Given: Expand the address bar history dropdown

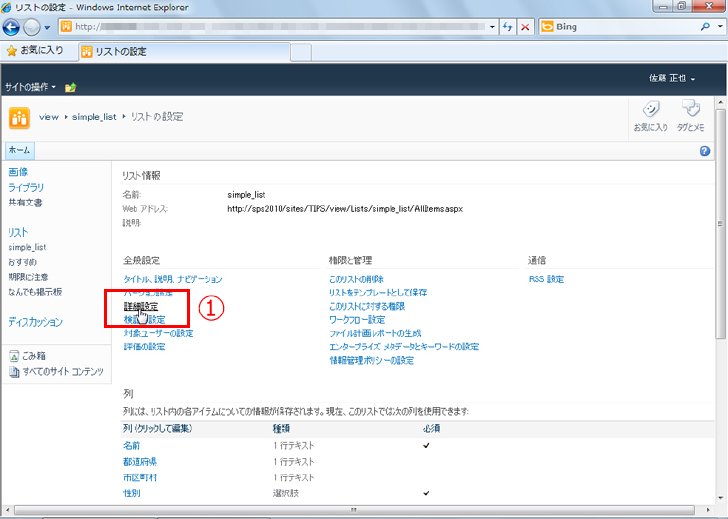Looking at the screenshot, I should click(x=492, y=27).
